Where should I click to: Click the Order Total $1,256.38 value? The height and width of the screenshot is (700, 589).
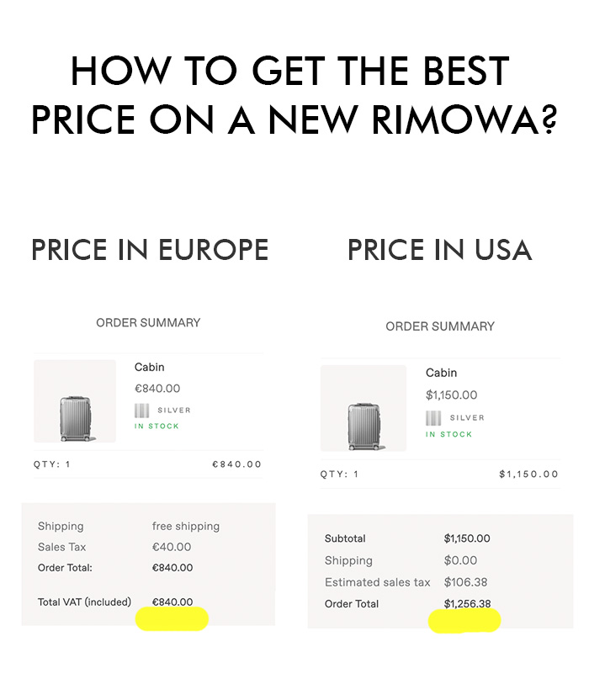(467, 603)
